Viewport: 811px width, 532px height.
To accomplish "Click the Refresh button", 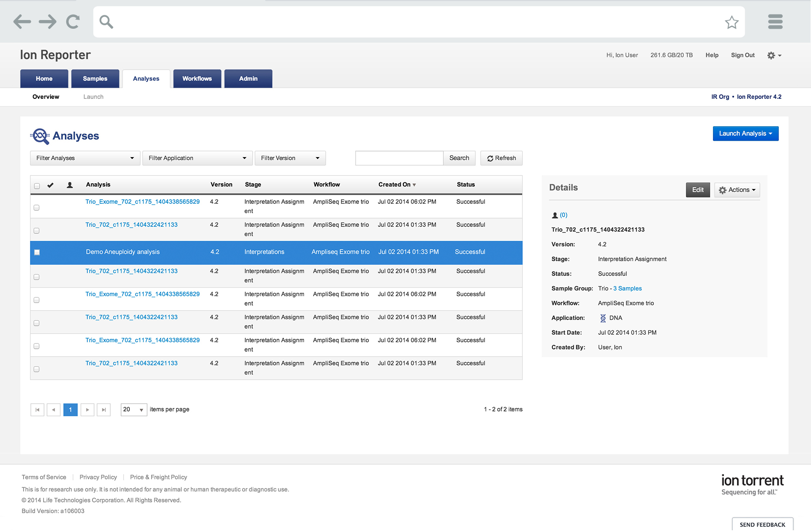I will (501, 158).
